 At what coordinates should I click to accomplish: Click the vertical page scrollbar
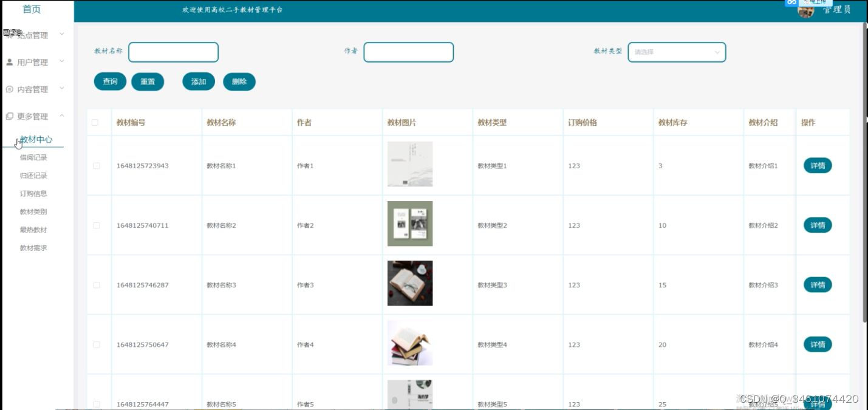pyautogui.click(x=865, y=172)
